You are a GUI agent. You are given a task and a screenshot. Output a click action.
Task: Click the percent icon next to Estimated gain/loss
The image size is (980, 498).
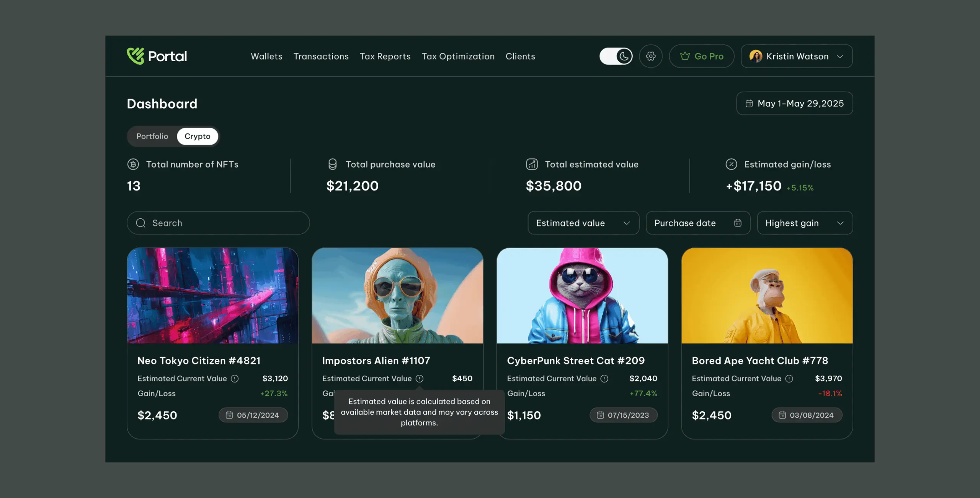[731, 164]
